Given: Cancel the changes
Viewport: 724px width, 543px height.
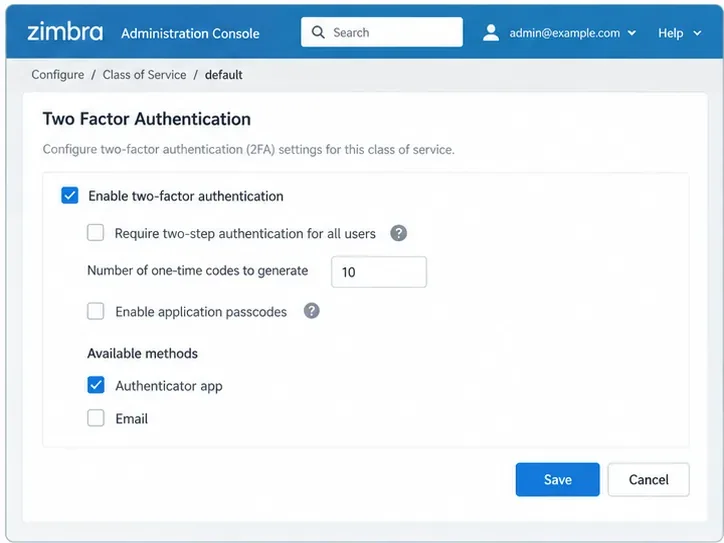Looking at the screenshot, I should [649, 480].
